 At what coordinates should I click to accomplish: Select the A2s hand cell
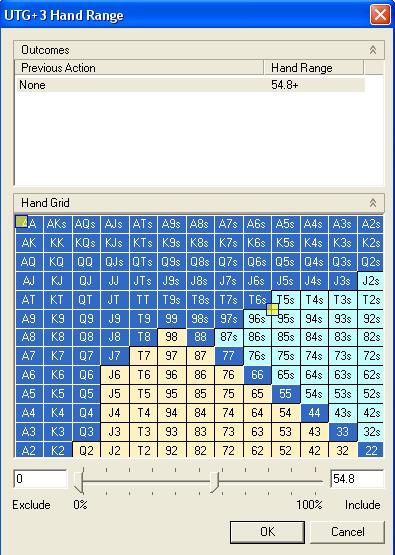pos(370,224)
